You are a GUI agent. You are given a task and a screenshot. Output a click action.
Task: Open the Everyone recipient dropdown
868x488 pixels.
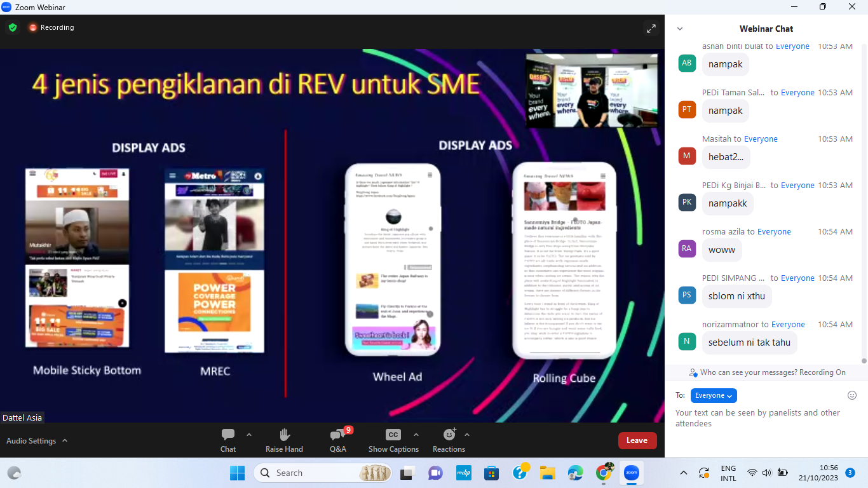[714, 395]
